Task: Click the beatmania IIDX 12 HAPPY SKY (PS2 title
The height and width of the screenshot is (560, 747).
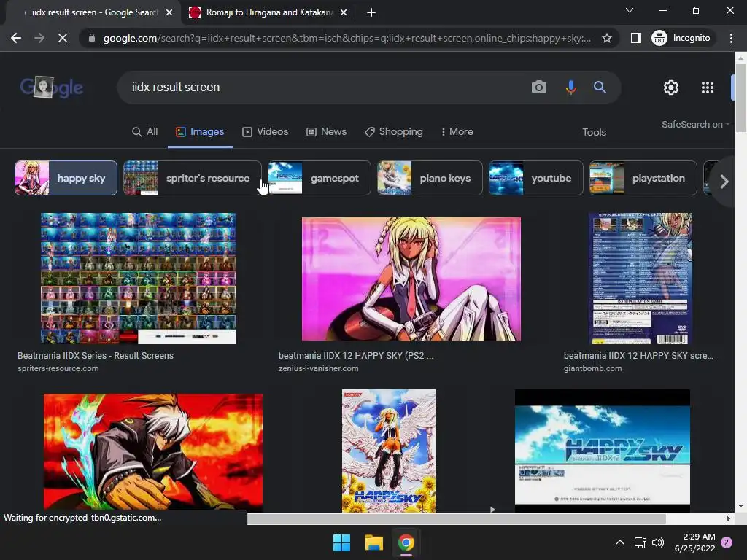Action: coord(356,356)
